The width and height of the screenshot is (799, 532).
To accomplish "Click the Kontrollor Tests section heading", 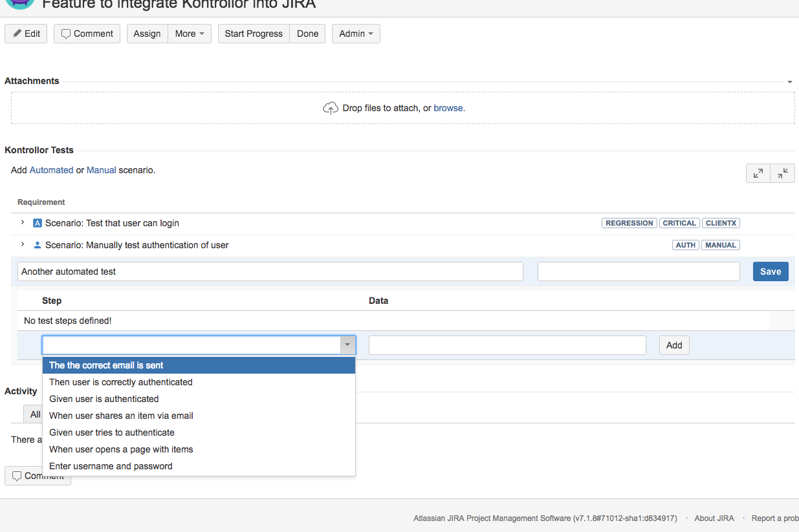I will (39, 150).
